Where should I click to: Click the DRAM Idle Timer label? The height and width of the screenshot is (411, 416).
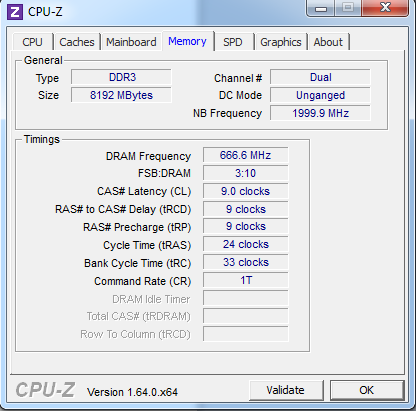(151, 299)
